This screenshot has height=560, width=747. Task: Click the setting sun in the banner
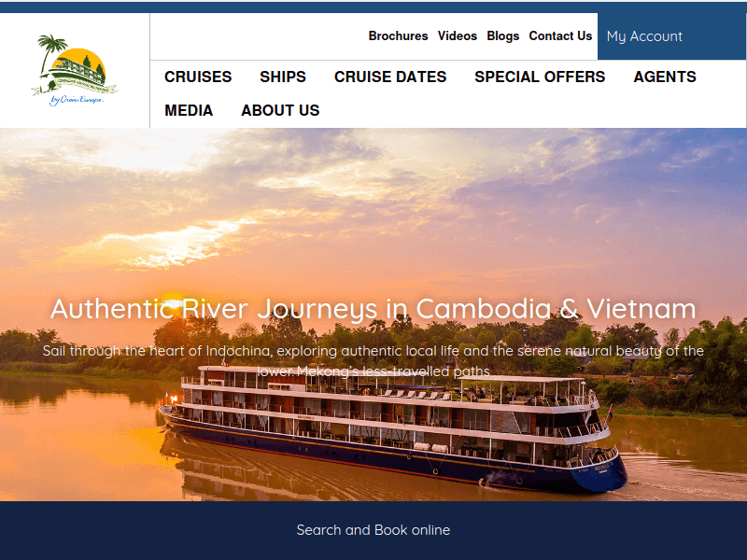(172, 301)
